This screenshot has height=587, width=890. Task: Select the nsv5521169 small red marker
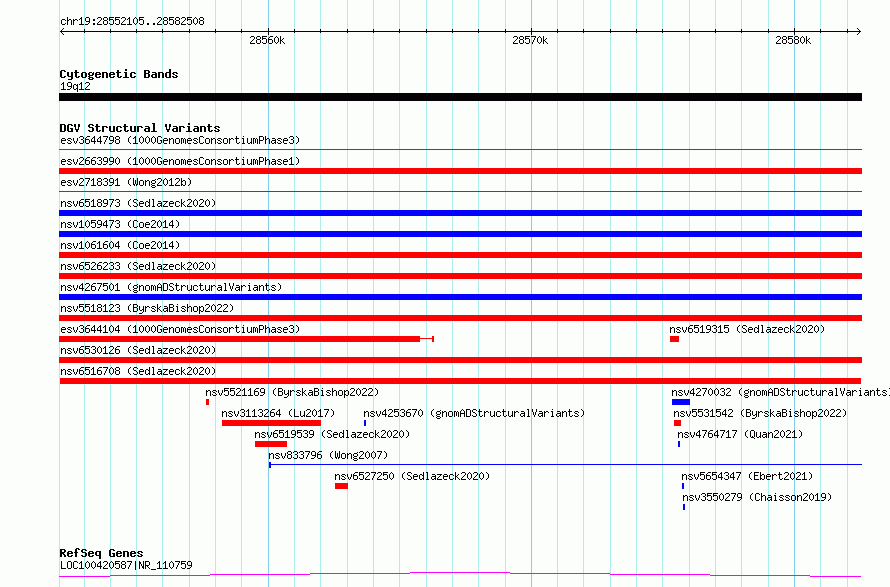click(207, 402)
